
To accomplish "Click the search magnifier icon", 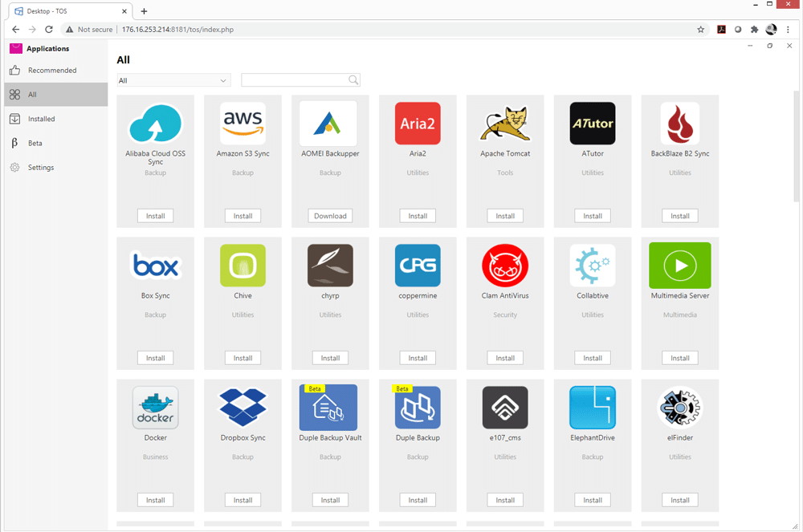I will 353,79.
